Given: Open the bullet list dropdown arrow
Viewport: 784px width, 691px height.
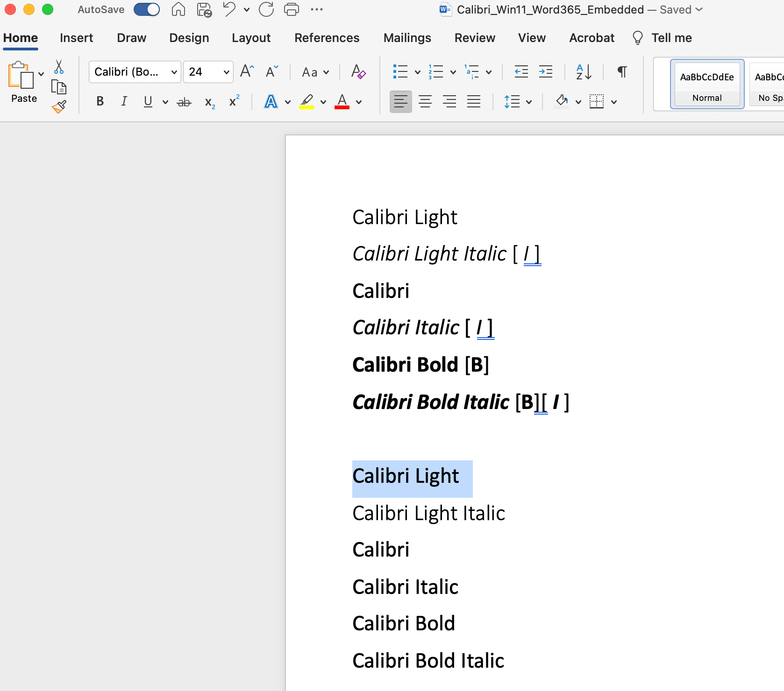Looking at the screenshot, I should (417, 72).
